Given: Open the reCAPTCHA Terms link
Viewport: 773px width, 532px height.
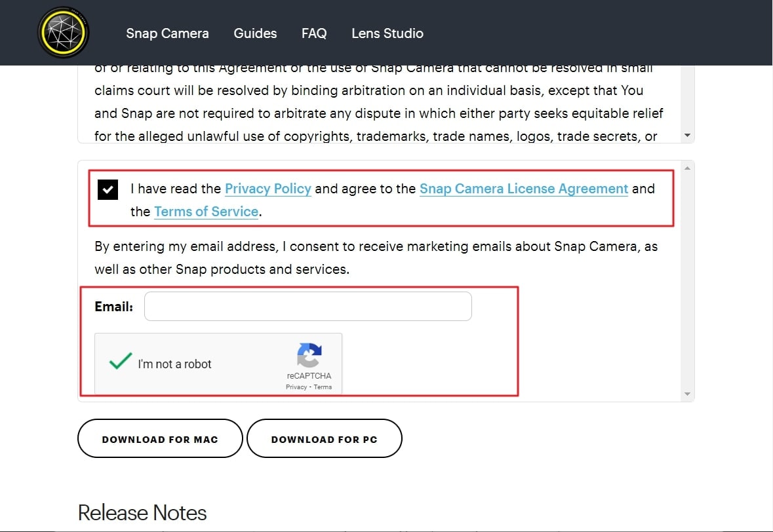Looking at the screenshot, I should pos(323,387).
